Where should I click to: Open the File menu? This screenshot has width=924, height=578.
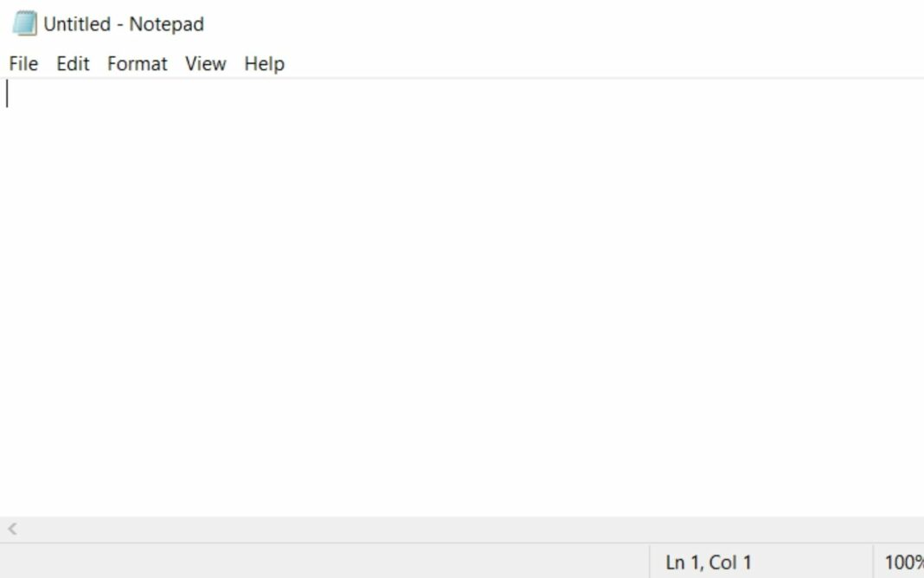[23, 64]
